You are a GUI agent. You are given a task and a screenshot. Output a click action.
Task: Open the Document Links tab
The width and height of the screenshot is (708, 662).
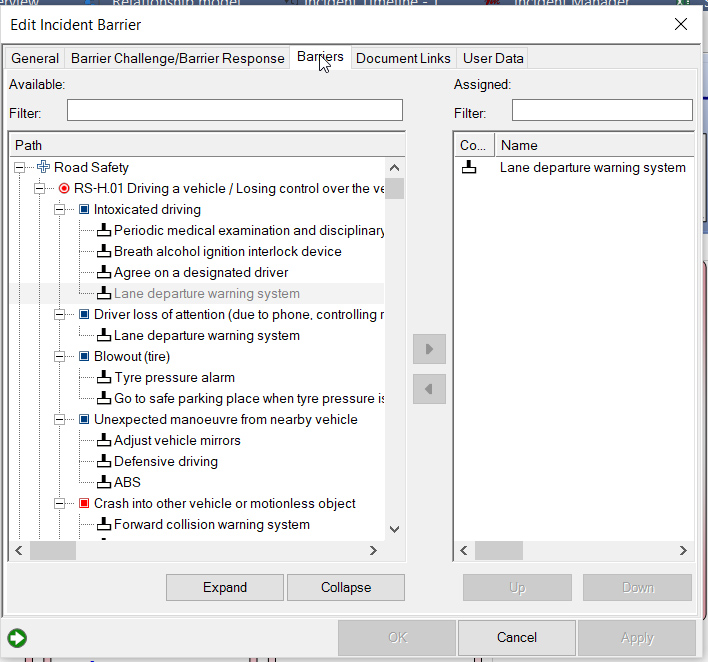[x=403, y=58]
